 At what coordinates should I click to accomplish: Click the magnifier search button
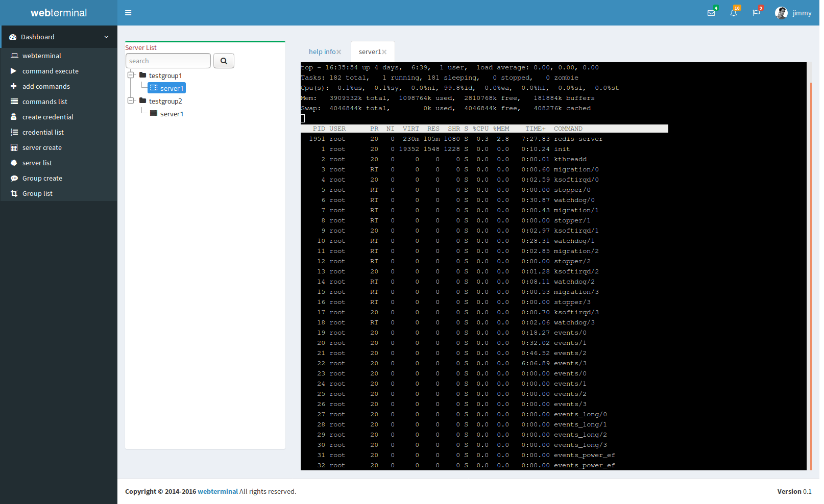(224, 61)
